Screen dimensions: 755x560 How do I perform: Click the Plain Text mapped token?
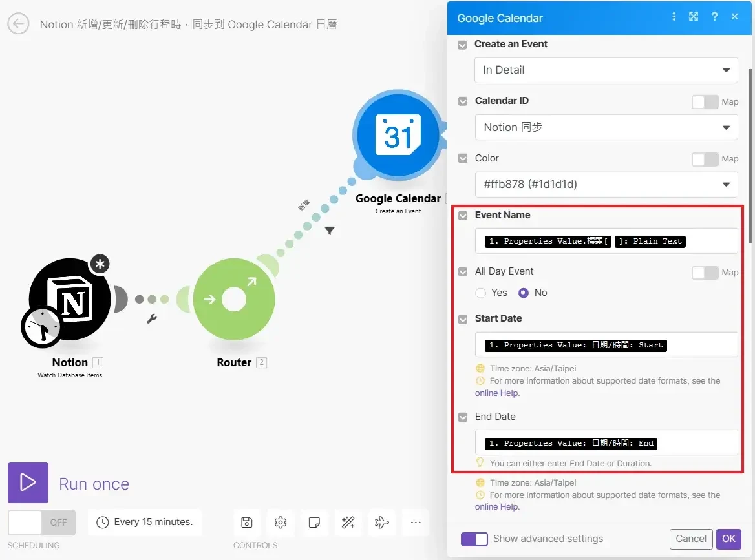tap(650, 242)
